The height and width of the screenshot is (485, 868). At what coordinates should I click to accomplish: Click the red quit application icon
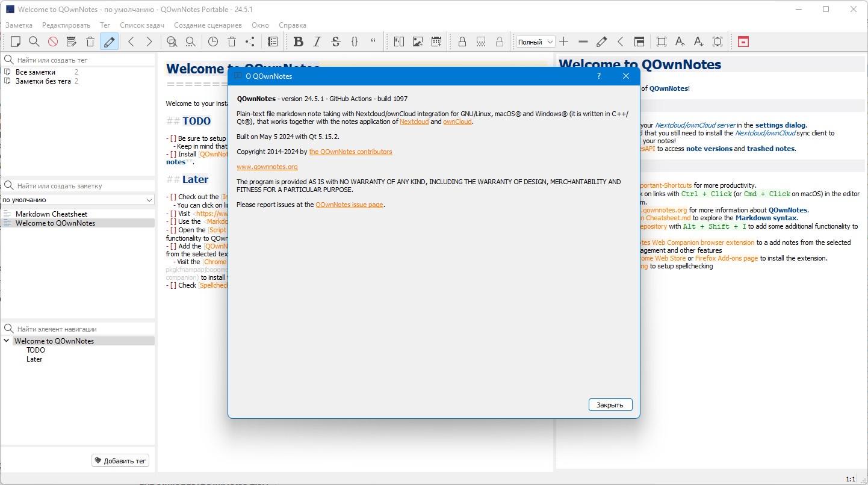(743, 42)
